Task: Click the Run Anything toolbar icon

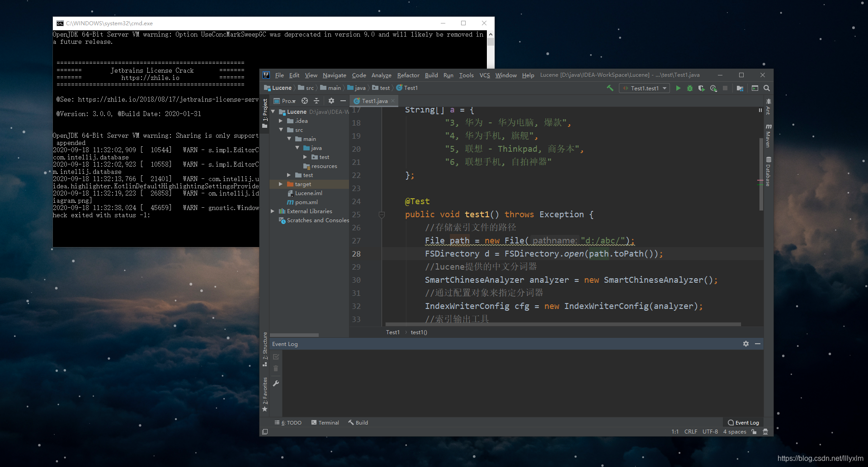Action: pyautogui.click(x=755, y=88)
